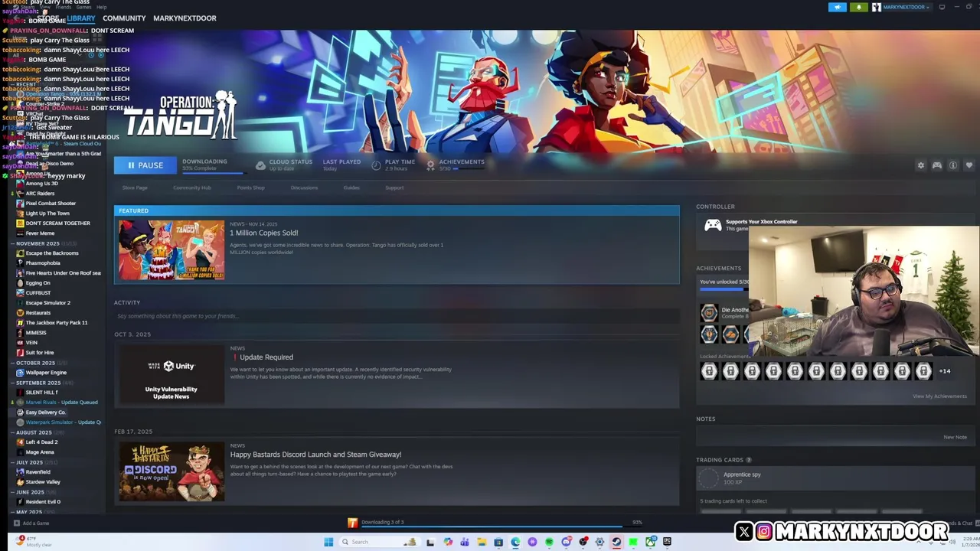Image resolution: width=980 pixels, height=551 pixels.
Task: Select Escape the Backrooms game entry
Action: (x=52, y=253)
